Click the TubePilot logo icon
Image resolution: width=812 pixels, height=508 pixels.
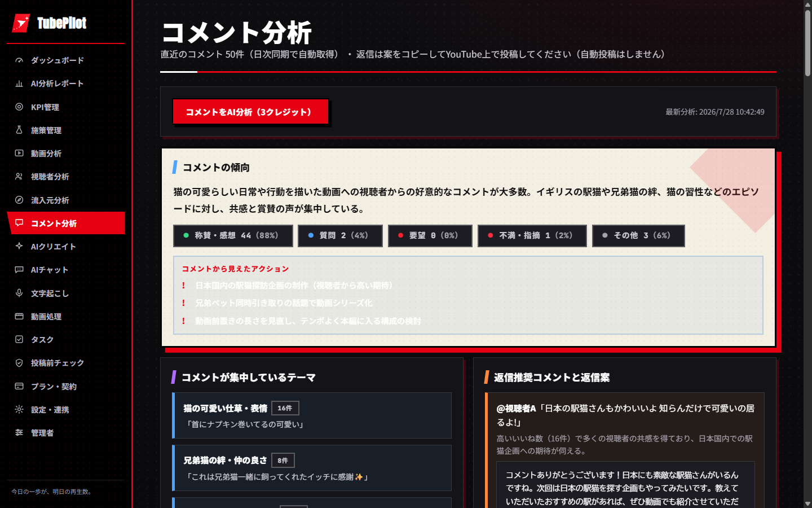pos(21,23)
